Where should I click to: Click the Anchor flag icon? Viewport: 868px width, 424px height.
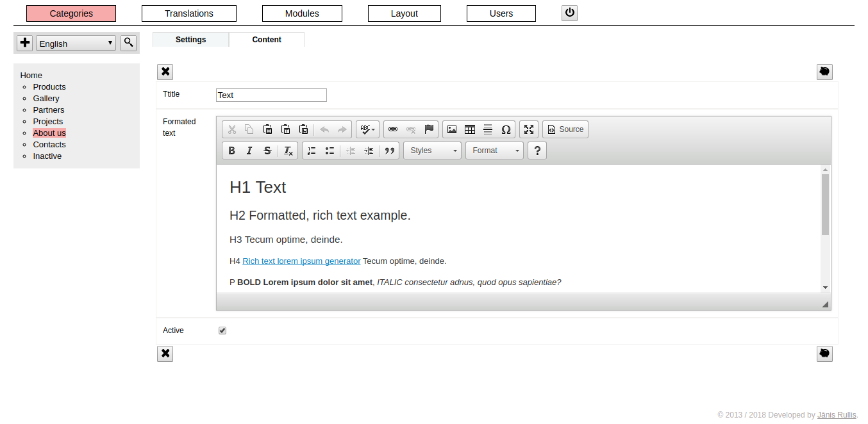point(430,129)
